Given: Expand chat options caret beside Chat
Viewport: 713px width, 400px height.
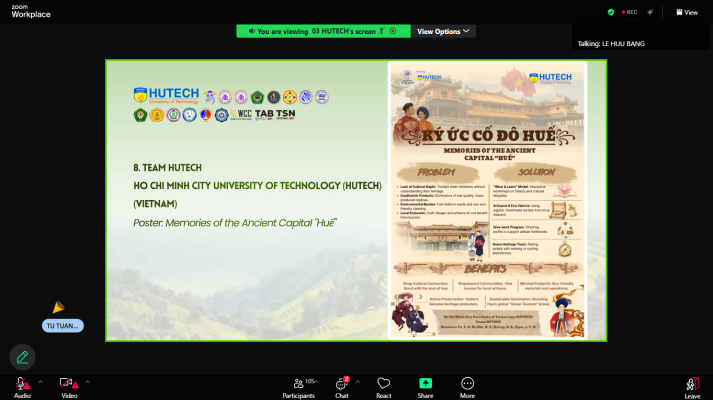Looking at the screenshot, I should point(358,382).
